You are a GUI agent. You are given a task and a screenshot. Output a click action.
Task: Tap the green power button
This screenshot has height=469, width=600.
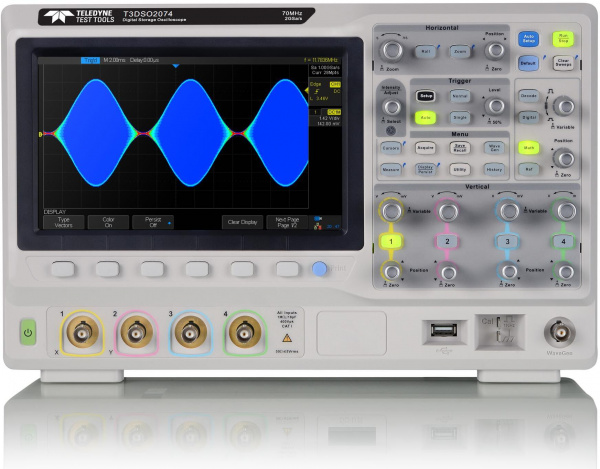(x=28, y=333)
